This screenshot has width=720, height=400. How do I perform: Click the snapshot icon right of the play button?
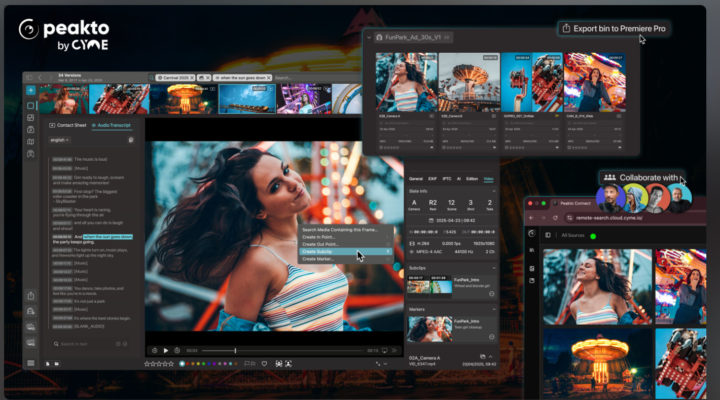[177, 350]
